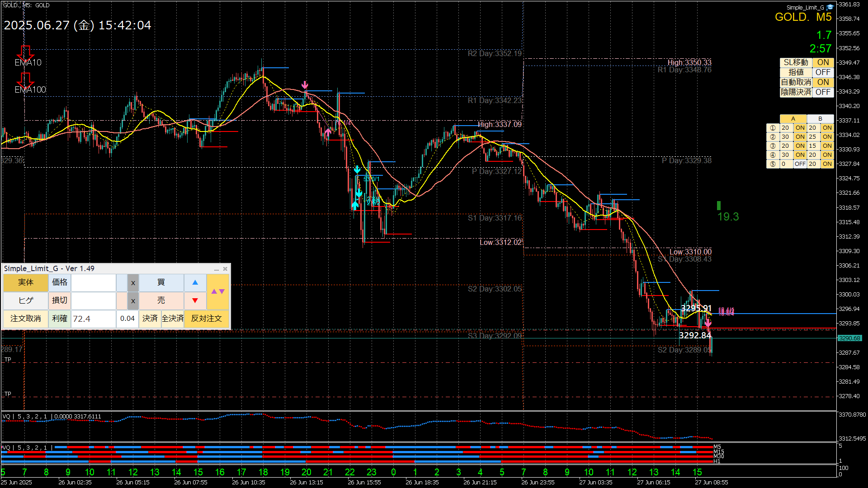Click the blue up-triangle buy arrow
The image size is (868, 488).
point(195,282)
